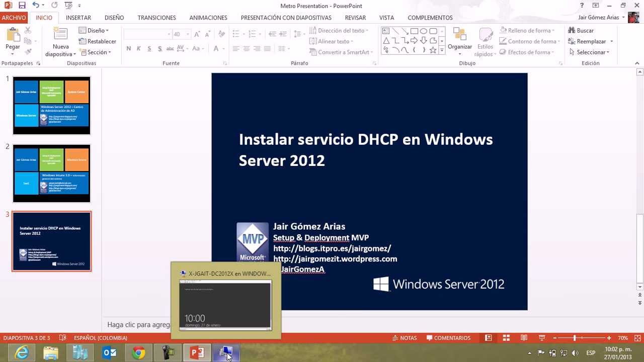Open the Seleccionar dropdown

590,52
